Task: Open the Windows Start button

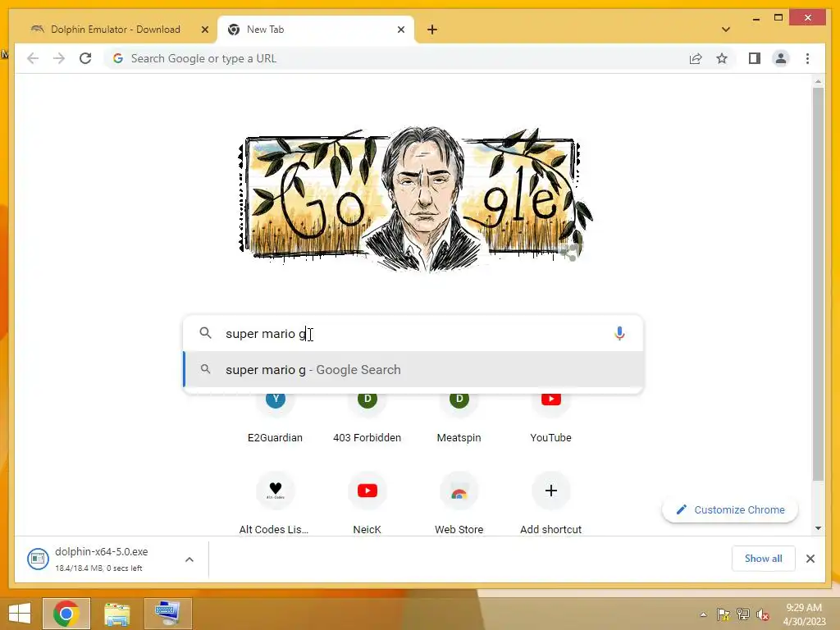Action: tap(20, 614)
